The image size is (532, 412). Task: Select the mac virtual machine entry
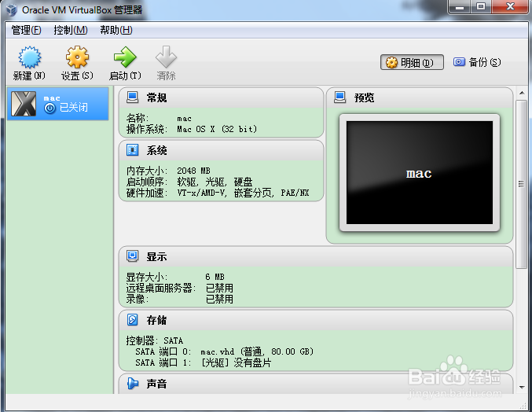57,104
